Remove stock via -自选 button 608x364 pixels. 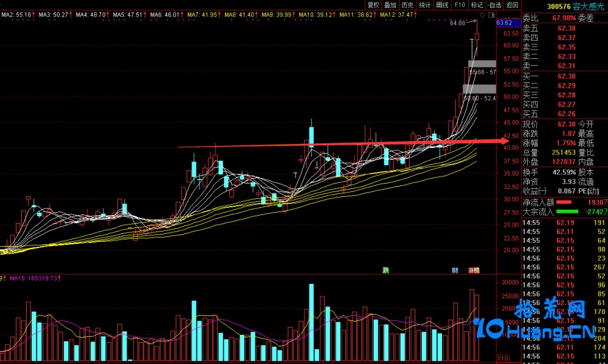pyautogui.click(x=494, y=5)
